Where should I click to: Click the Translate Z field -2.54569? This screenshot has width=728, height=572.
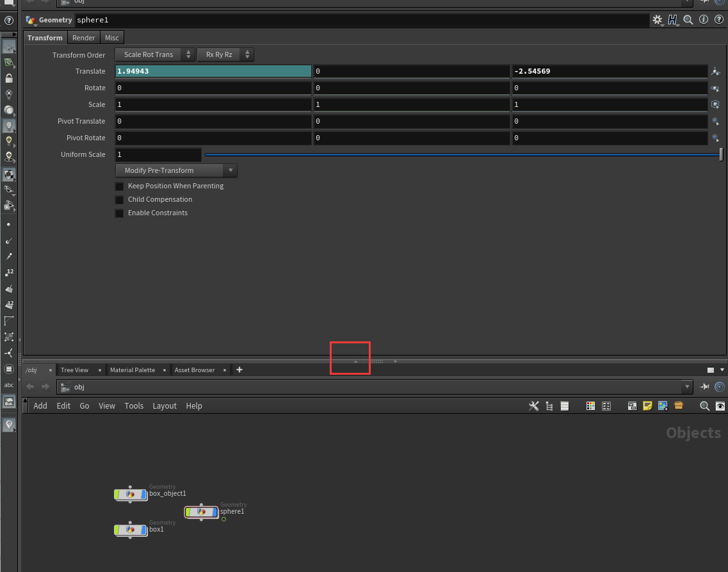tap(610, 71)
